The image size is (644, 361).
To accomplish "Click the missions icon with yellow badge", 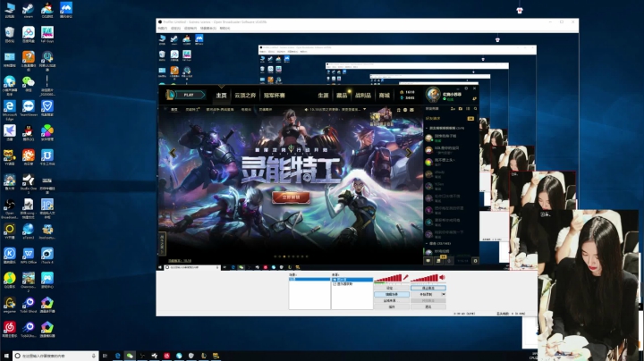I will (438, 260).
